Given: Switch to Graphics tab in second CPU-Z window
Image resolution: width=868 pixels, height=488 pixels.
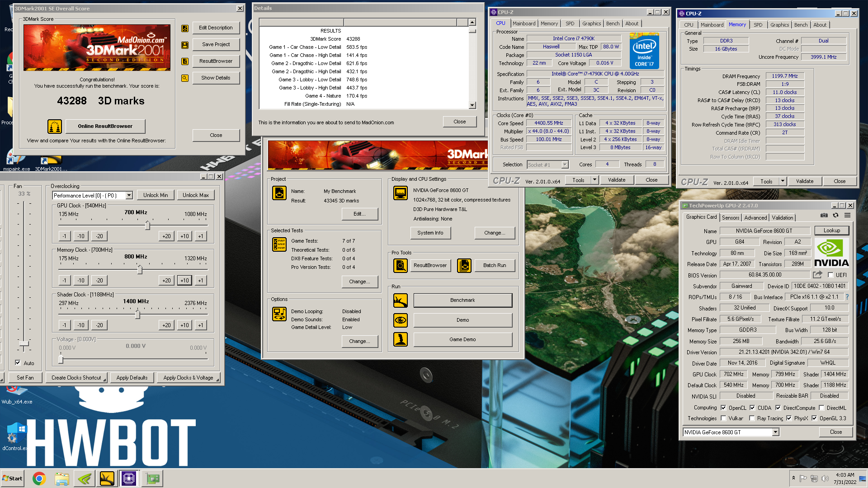Looking at the screenshot, I should (x=779, y=25).
